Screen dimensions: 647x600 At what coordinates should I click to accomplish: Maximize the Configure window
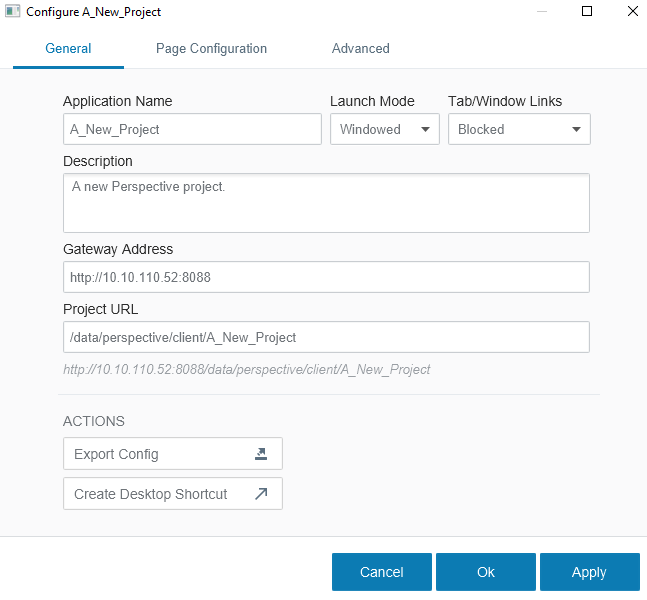587,11
